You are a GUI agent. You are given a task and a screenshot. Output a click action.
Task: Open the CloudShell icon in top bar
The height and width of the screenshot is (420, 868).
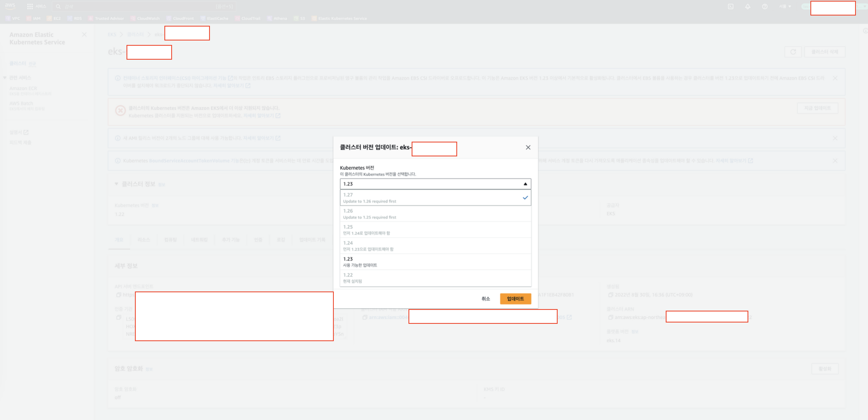(x=730, y=6)
